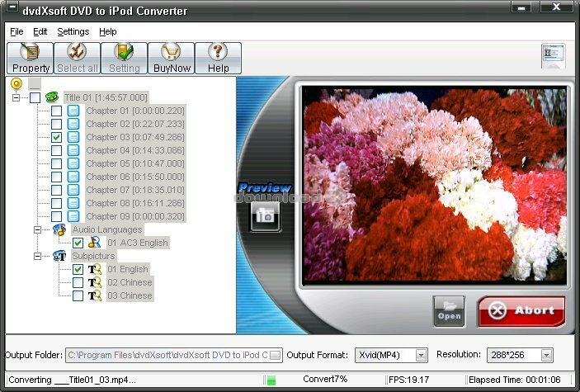
Task: Click the Chapter 07 page icon
Action: pos(73,190)
